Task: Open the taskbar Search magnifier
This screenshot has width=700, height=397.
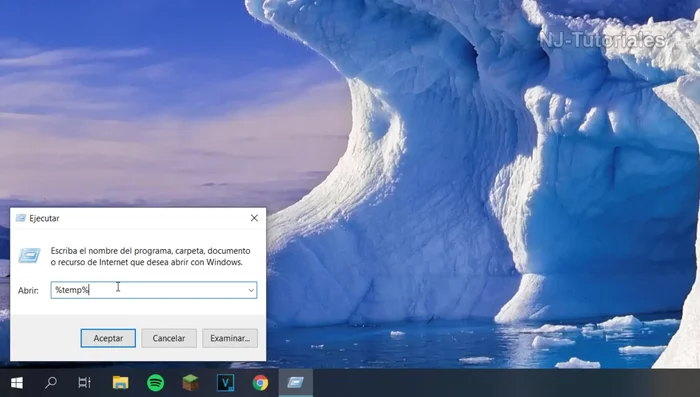Action: 51,383
